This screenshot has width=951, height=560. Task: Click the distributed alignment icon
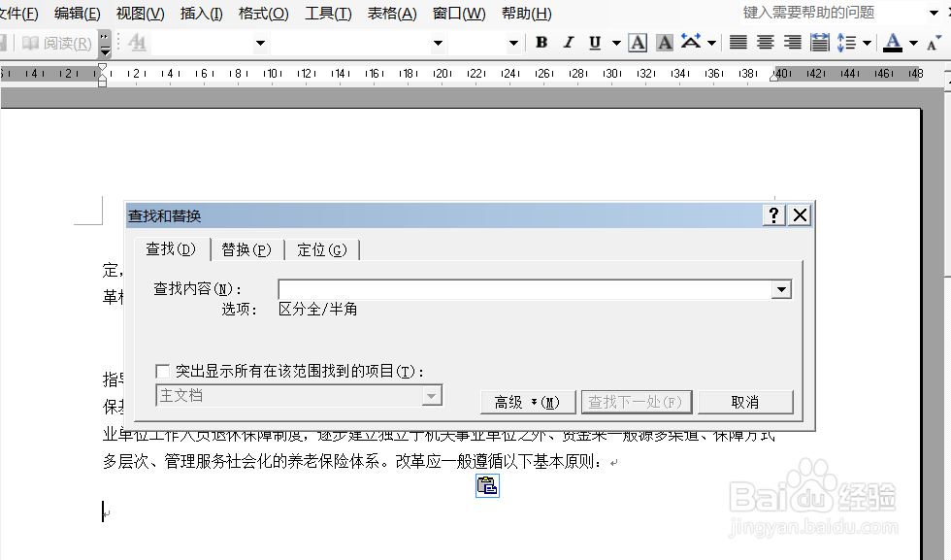820,43
